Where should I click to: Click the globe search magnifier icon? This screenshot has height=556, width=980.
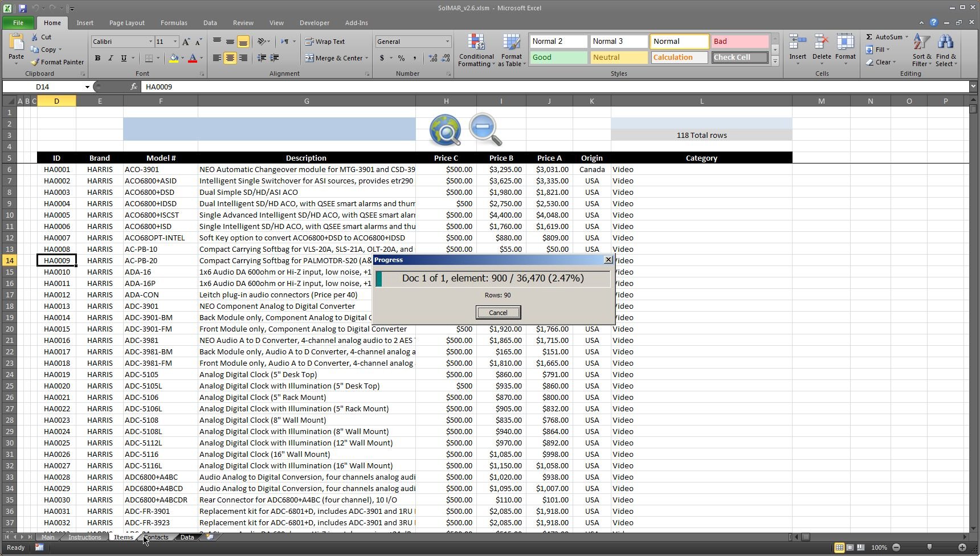[446, 130]
